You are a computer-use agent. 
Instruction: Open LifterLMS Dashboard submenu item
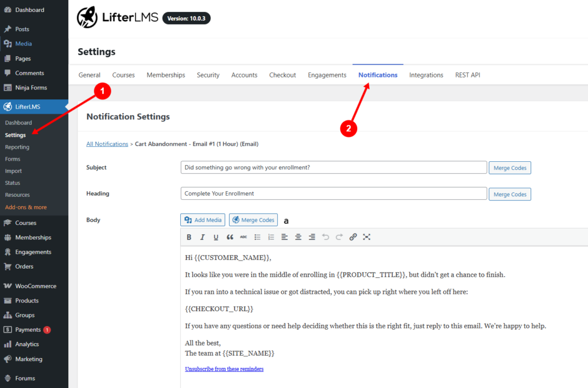pos(18,123)
